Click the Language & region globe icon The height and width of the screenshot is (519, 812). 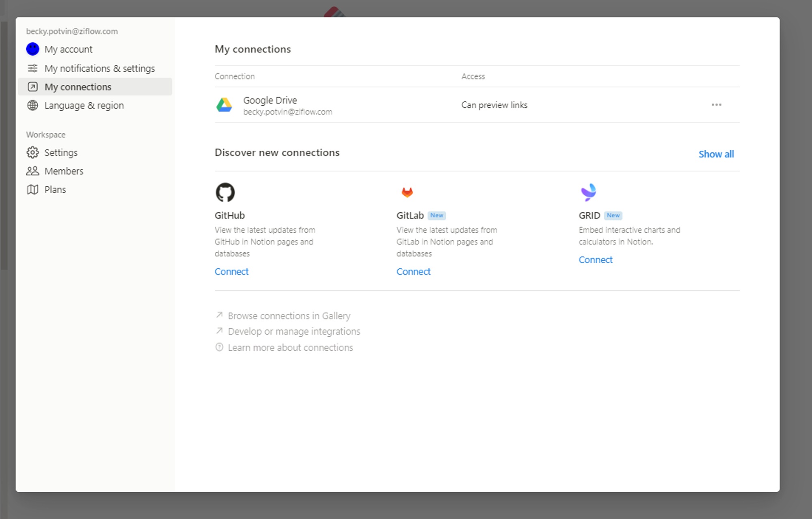(32, 106)
